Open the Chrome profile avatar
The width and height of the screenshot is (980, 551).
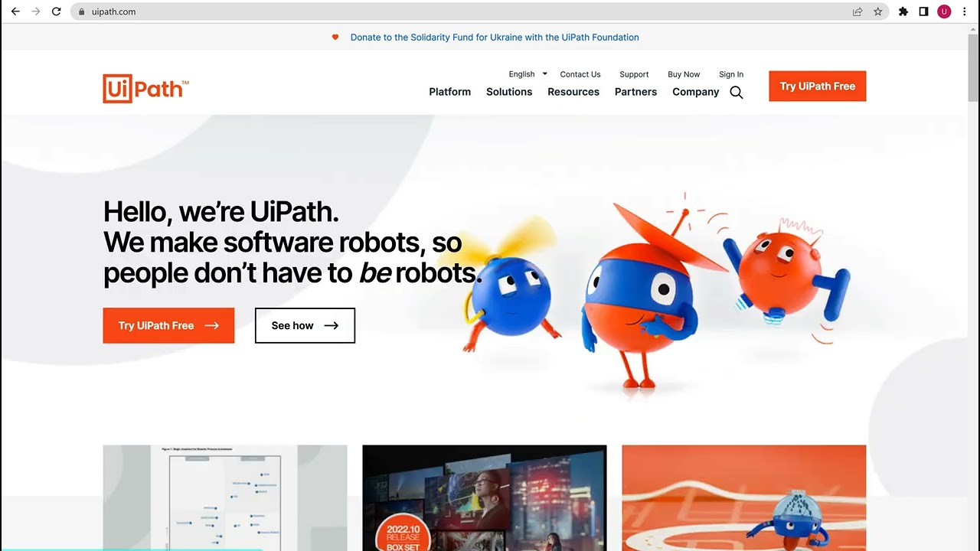[944, 11]
